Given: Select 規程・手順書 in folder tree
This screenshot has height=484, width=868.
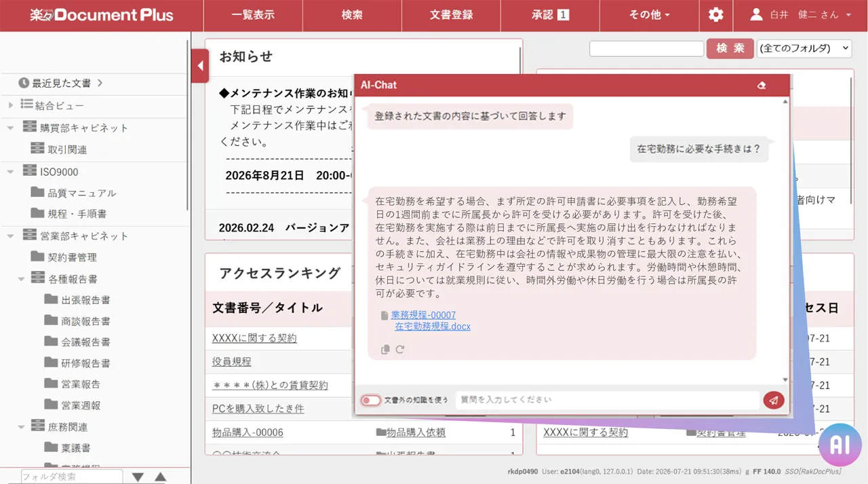Looking at the screenshot, I should pyautogui.click(x=77, y=214).
